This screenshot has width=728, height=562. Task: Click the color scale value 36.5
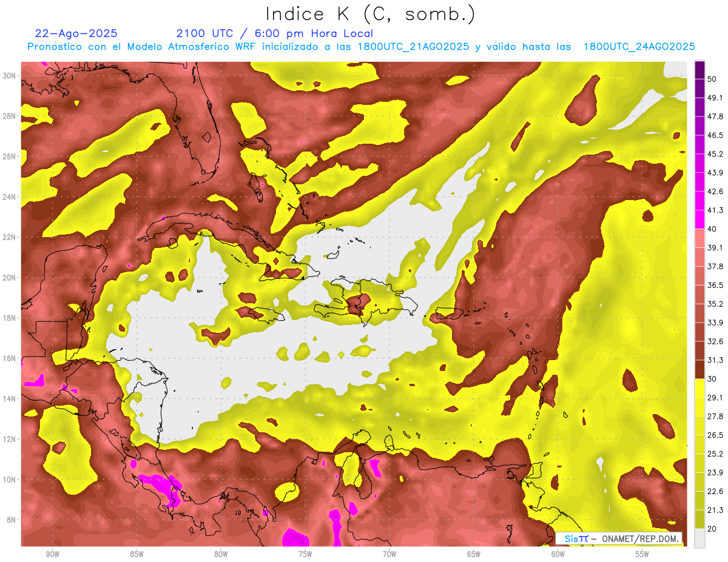pos(715,285)
